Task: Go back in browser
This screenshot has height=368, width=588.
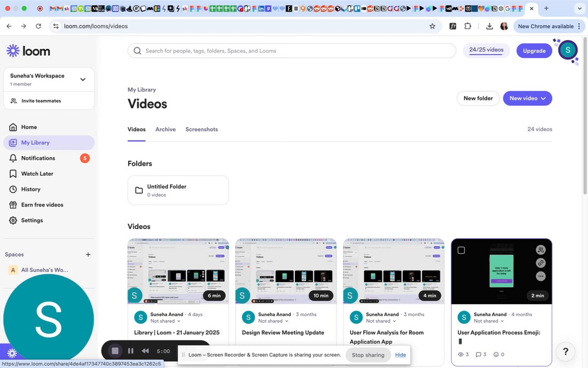Action: coord(9,26)
